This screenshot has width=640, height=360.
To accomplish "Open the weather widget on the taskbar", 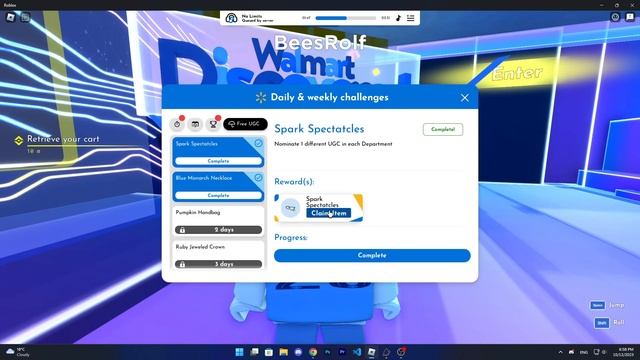I will pyautogui.click(x=18, y=352).
